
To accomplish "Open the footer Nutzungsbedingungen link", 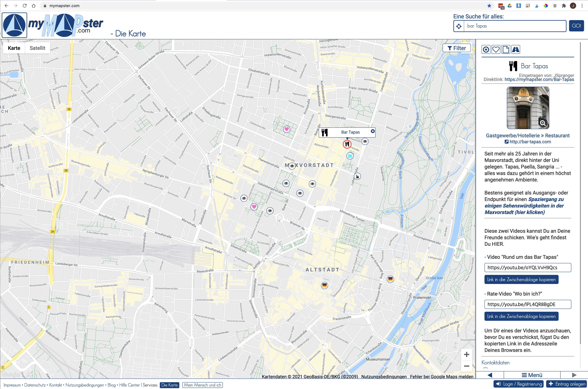I will point(85,385).
